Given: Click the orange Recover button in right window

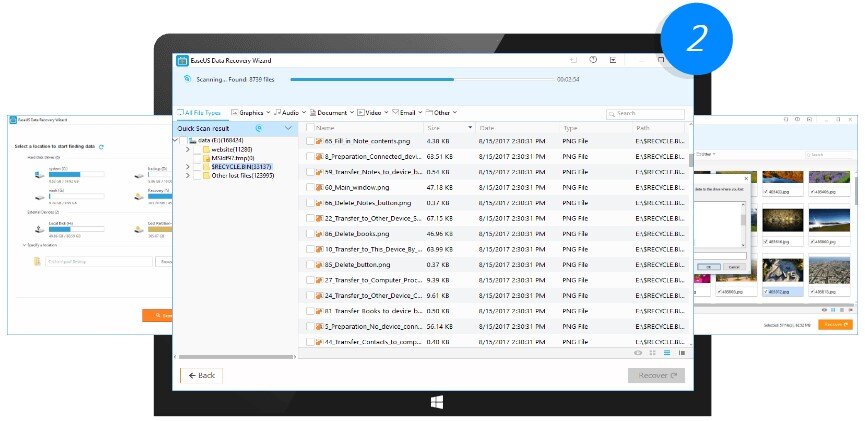Looking at the screenshot, I should [835, 325].
